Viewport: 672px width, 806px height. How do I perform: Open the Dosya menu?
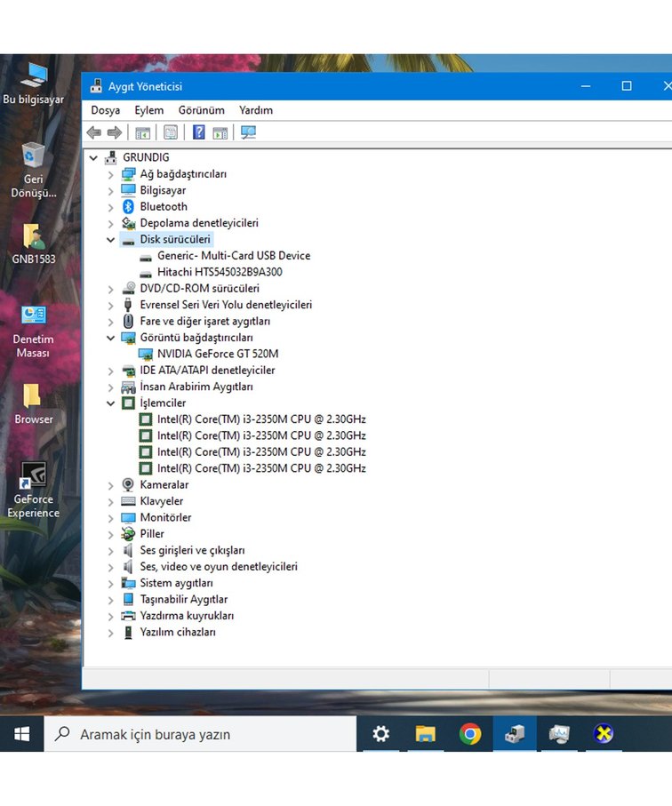(x=106, y=110)
